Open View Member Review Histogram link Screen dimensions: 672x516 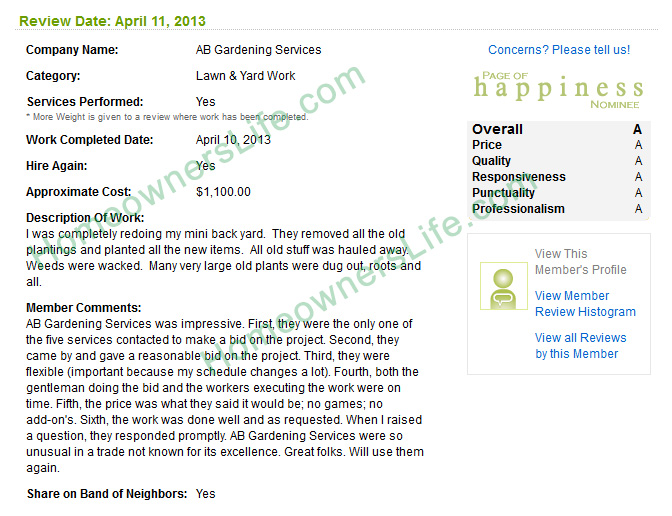coord(585,303)
